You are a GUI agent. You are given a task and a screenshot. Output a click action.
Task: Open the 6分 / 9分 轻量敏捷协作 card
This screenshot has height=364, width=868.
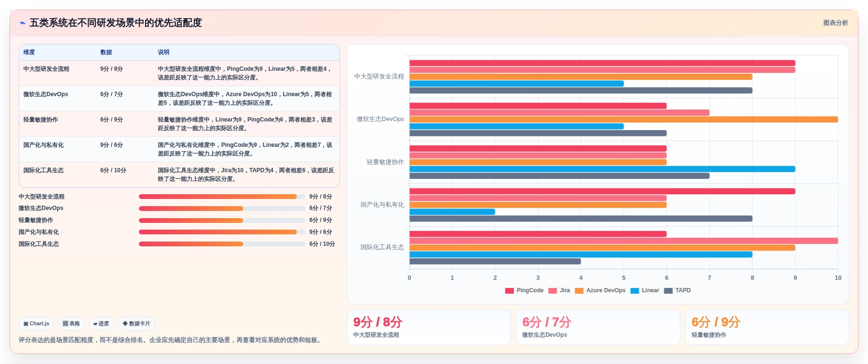point(767,327)
